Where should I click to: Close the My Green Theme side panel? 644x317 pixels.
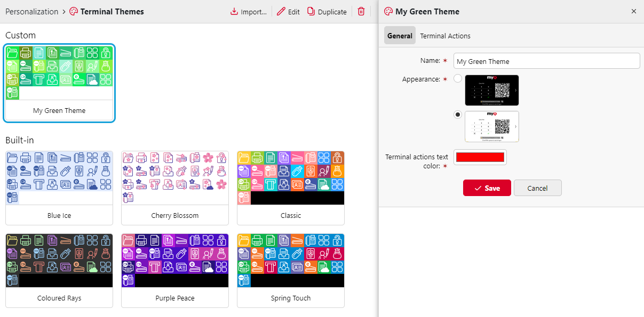coord(633,12)
